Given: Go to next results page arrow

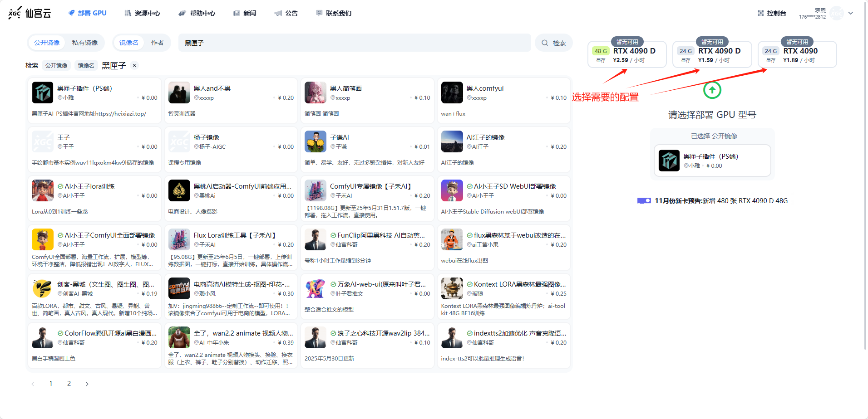Looking at the screenshot, I should pyautogui.click(x=87, y=384).
